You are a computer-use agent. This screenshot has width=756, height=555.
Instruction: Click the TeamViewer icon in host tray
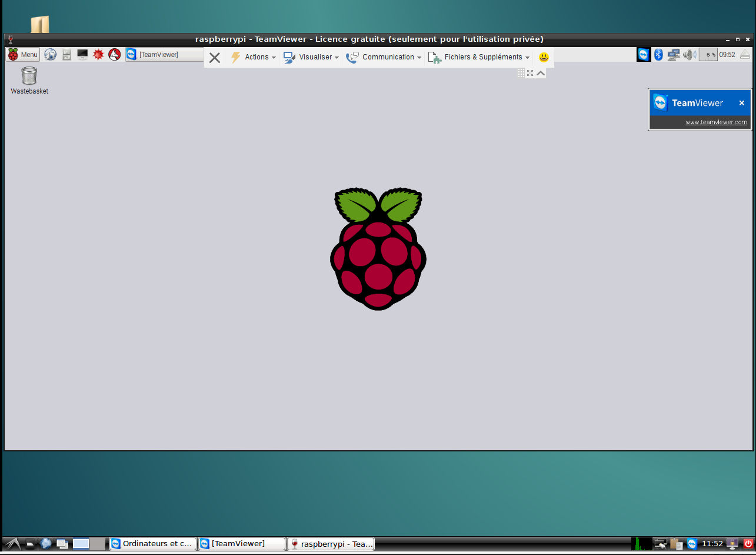pyautogui.click(x=692, y=544)
